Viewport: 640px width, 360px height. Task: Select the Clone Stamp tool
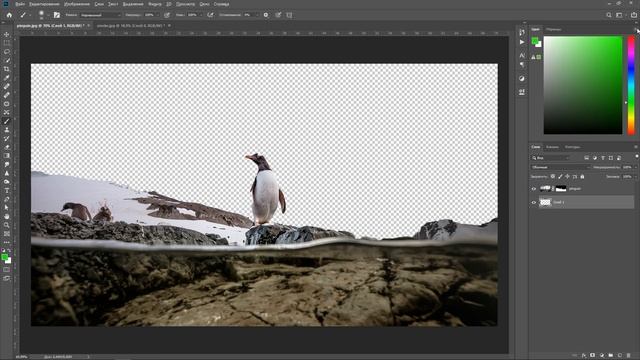[7, 130]
